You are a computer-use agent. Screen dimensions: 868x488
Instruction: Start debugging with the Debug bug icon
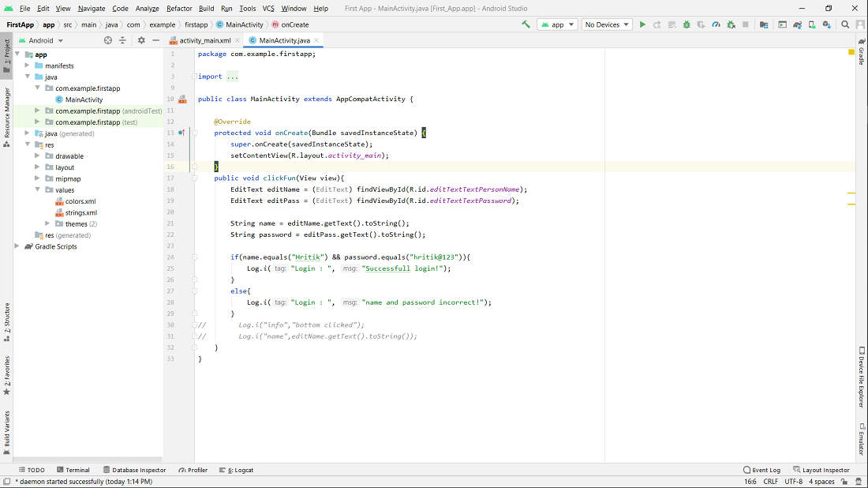tap(687, 24)
